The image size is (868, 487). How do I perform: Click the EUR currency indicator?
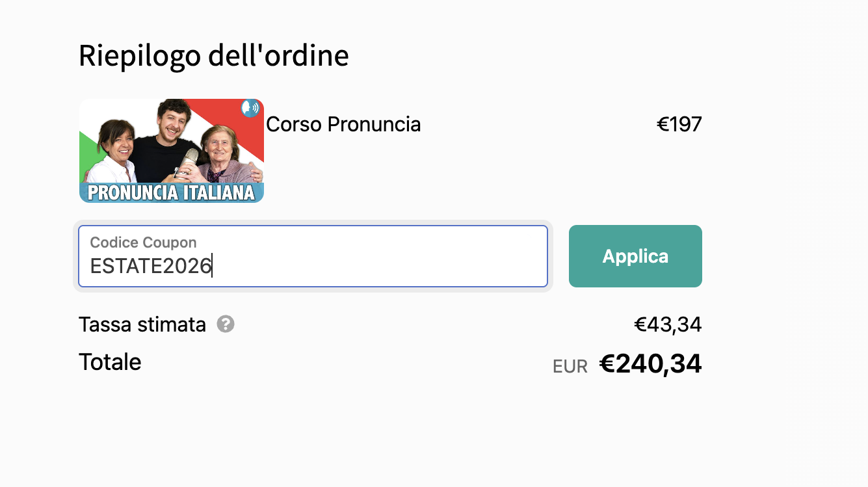[x=570, y=367]
